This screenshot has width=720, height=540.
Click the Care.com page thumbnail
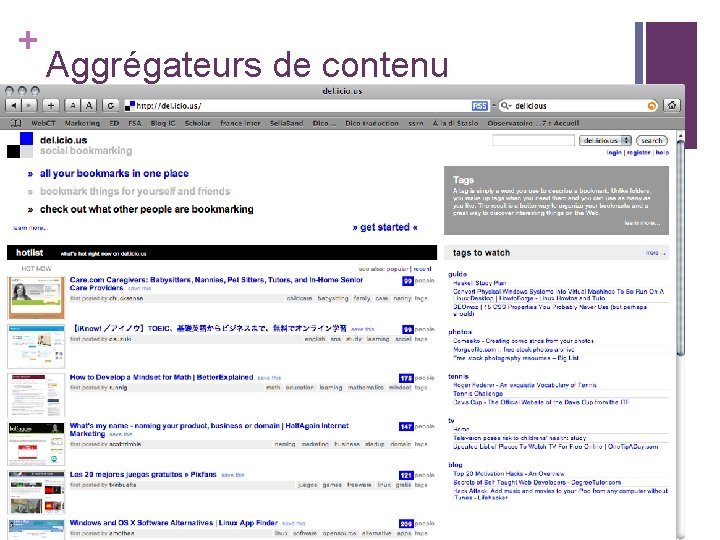click(36, 298)
